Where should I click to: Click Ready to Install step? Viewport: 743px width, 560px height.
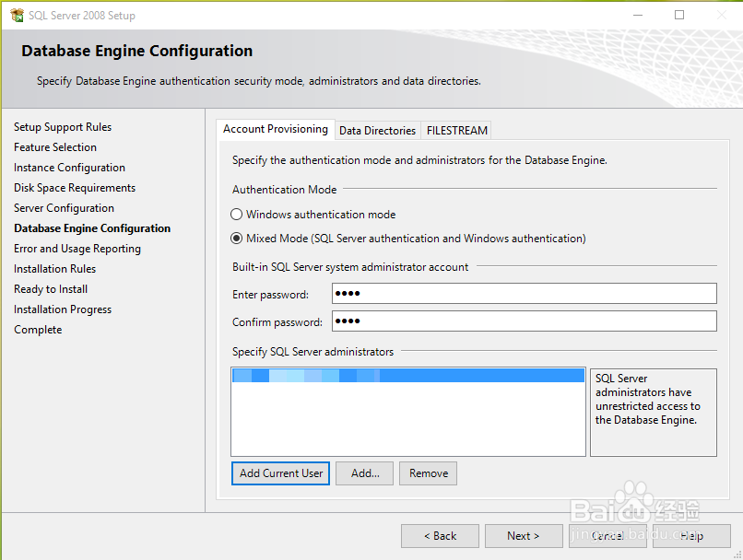(51, 289)
